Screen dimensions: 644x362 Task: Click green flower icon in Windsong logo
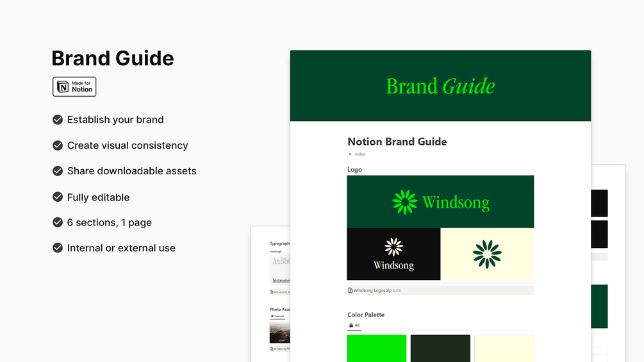[405, 202]
